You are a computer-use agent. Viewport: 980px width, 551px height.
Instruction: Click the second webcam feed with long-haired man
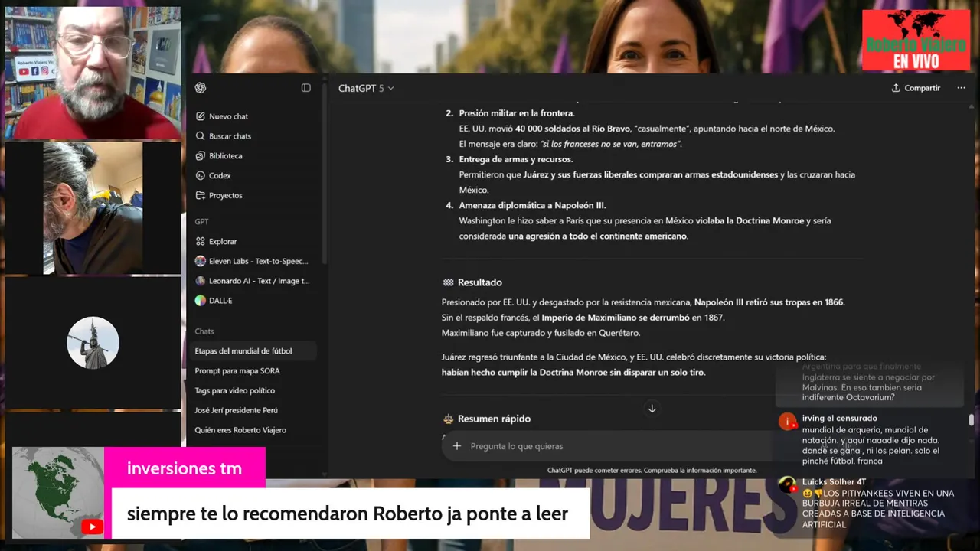(x=93, y=208)
